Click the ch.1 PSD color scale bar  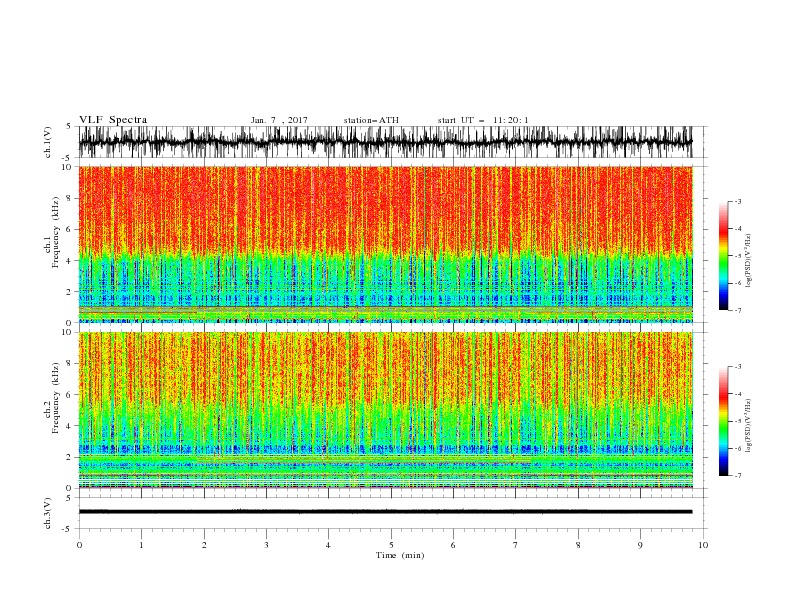coord(723,256)
